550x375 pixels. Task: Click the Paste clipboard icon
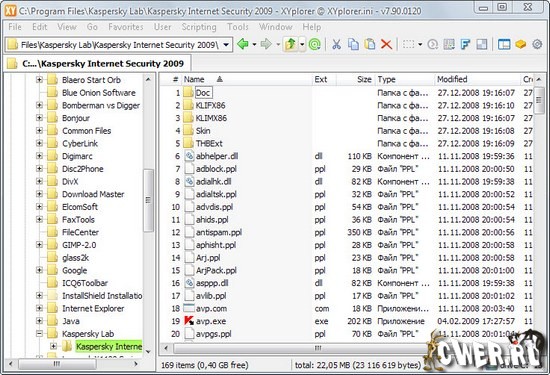tap(370, 45)
